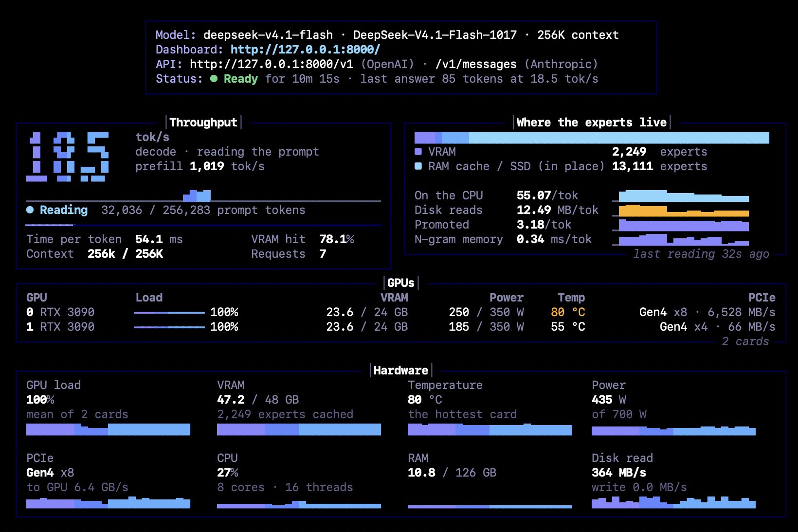
Task: Click the prefill '1,019 tok/s' value
Action: coord(227,166)
